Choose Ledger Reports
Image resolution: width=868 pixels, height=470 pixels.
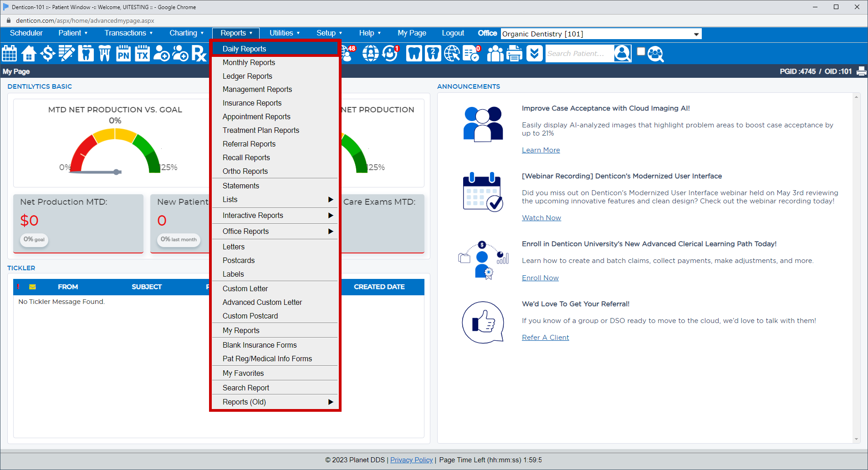click(275, 76)
